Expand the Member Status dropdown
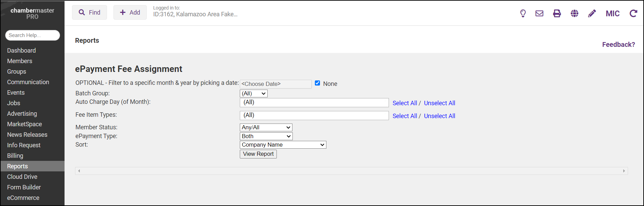This screenshot has width=644, height=206. (x=266, y=128)
